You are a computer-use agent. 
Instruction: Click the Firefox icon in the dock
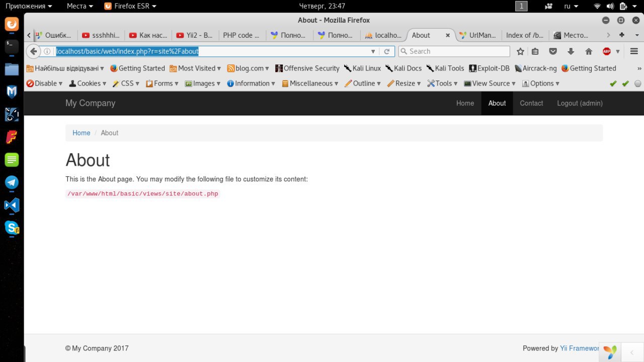(12, 24)
